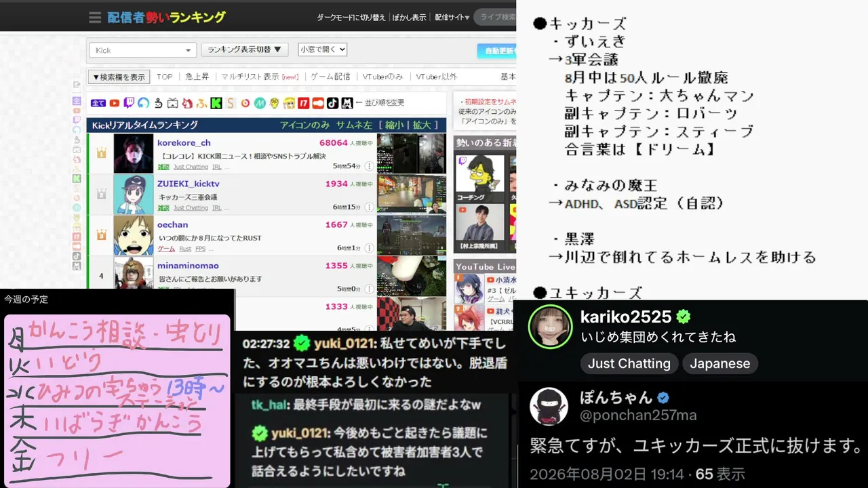Open the hamburger menu beside the site logo
The image size is (868, 488).
[x=95, y=18]
